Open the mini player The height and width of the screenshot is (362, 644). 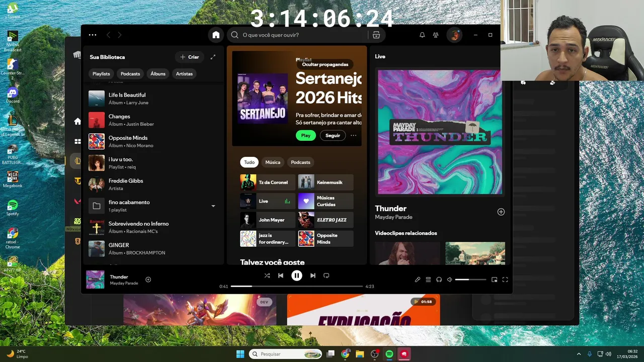[x=494, y=280]
